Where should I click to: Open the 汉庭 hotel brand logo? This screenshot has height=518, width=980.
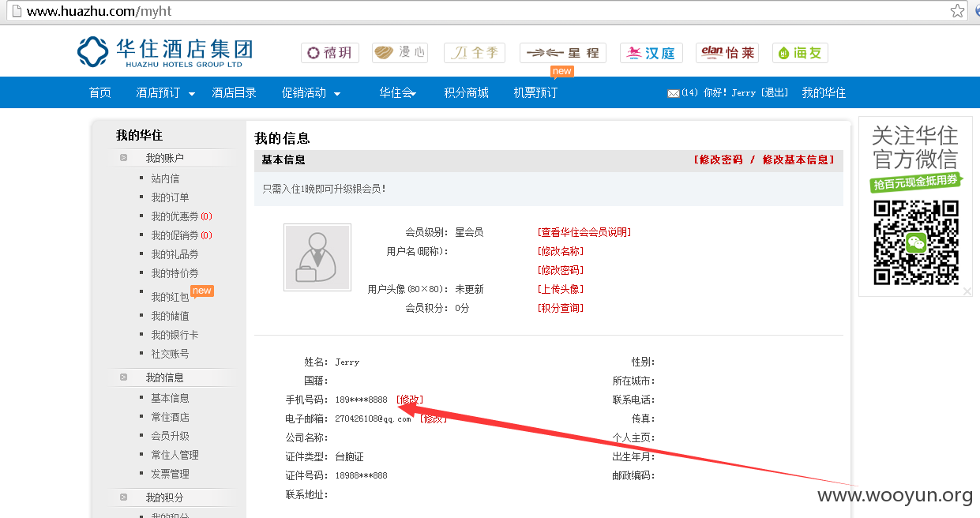pyautogui.click(x=651, y=53)
